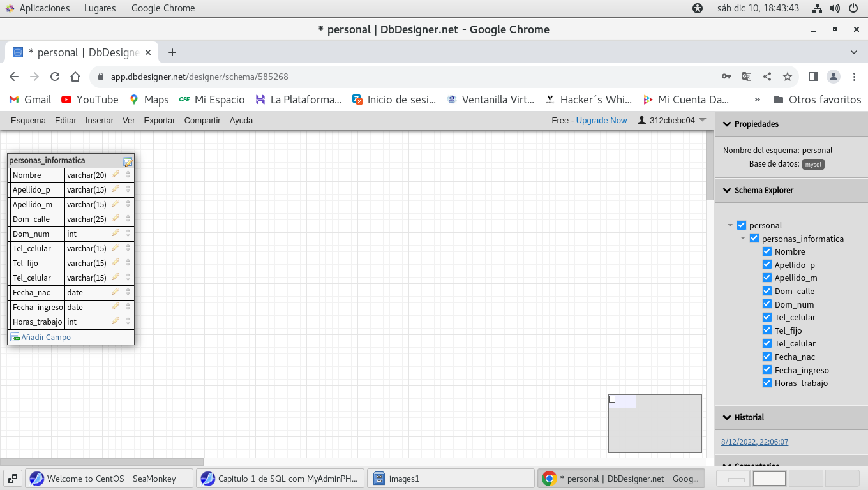Edit the Nombre field using its pencil icon

116,175
